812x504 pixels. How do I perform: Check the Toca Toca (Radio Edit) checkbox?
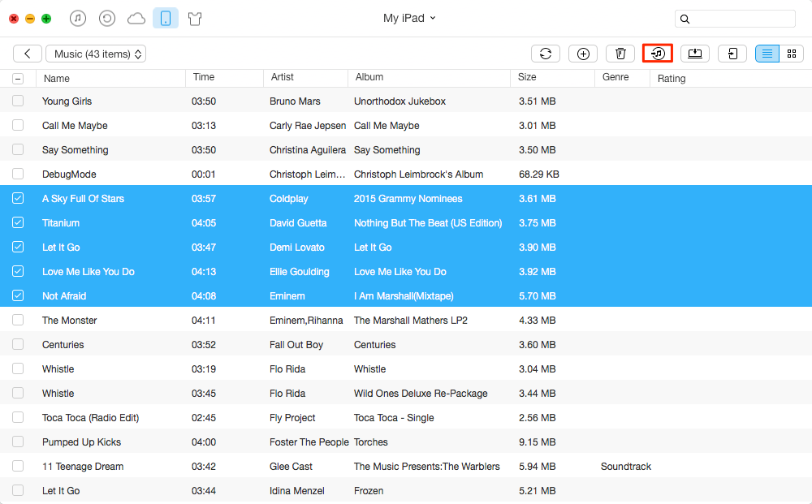(x=18, y=417)
